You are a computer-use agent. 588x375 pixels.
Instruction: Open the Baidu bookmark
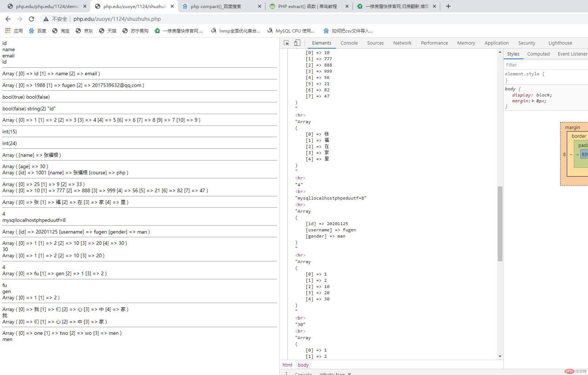point(38,31)
